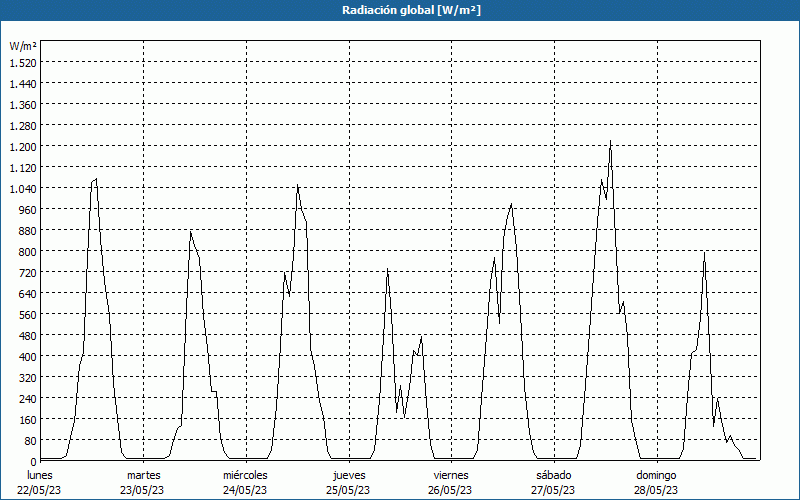This screenshot has width=800, height=500.
Task: Click the 160 y-axis value
Action: click(x=28, y=419)
